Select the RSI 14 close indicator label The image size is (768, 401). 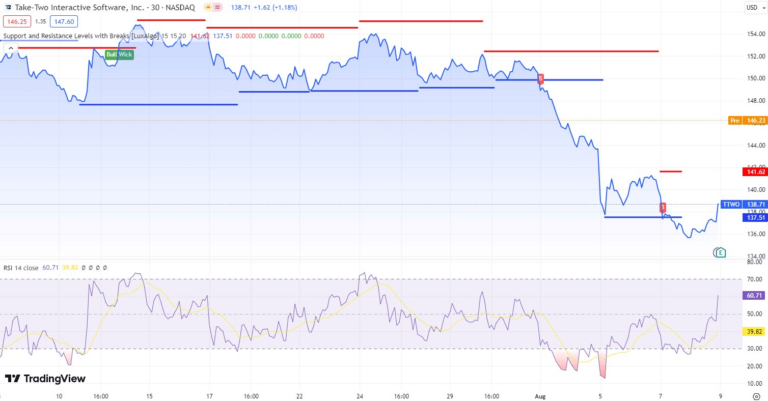[21, 267]
